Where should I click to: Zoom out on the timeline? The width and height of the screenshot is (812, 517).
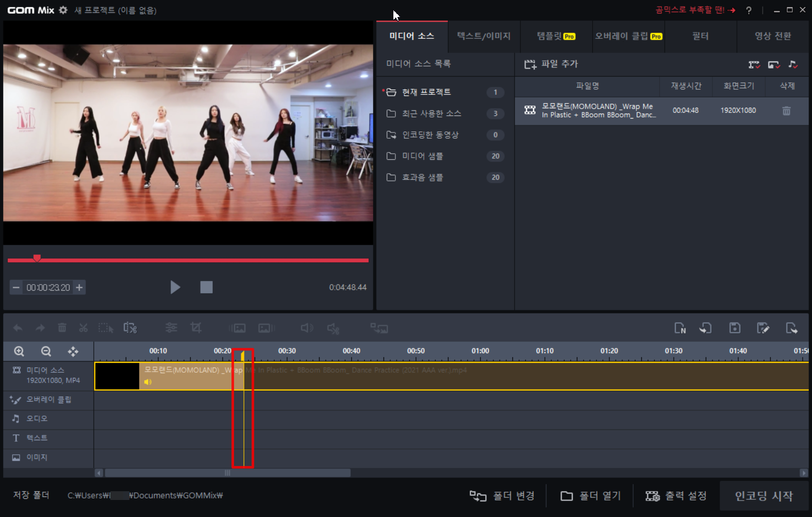point(46,351)
